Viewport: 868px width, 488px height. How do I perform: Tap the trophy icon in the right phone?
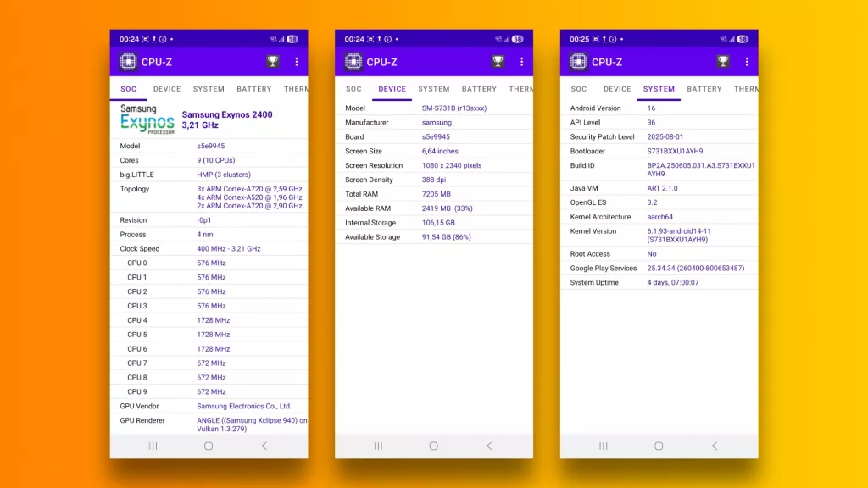[x=723, y=61]
